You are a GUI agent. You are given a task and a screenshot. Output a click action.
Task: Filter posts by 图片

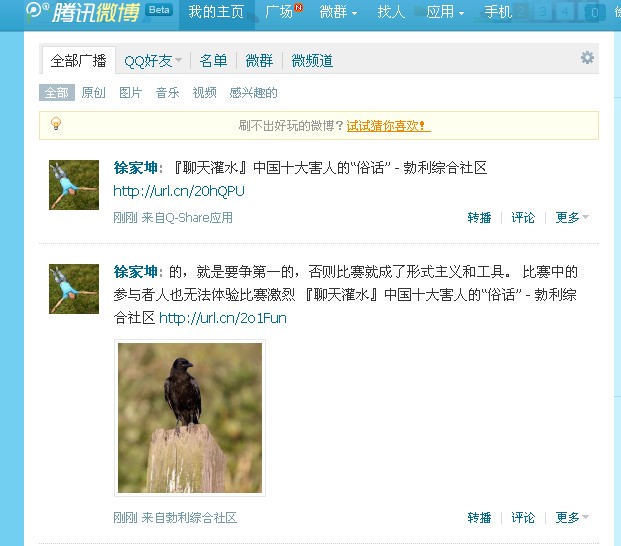(130, 93)
